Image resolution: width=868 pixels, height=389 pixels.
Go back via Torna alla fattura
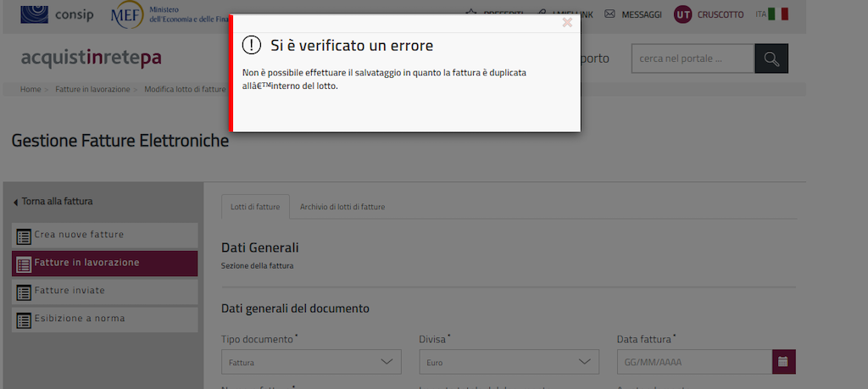53,202
